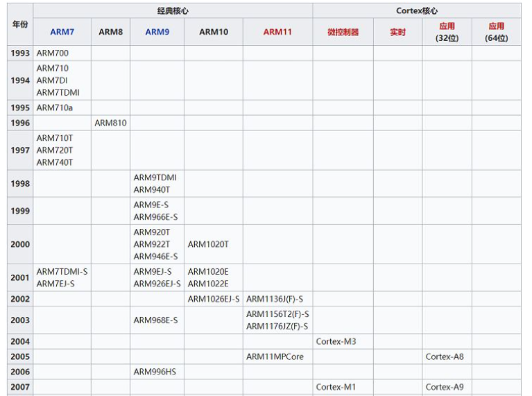Click the 2000 year row header

click(x=20, y=244)
